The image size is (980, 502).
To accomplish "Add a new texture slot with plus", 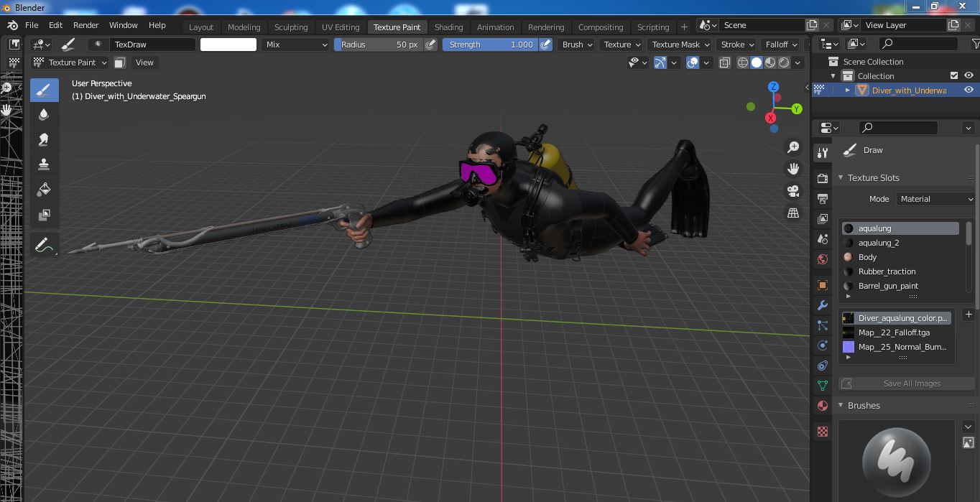I will tap(969, 315).
